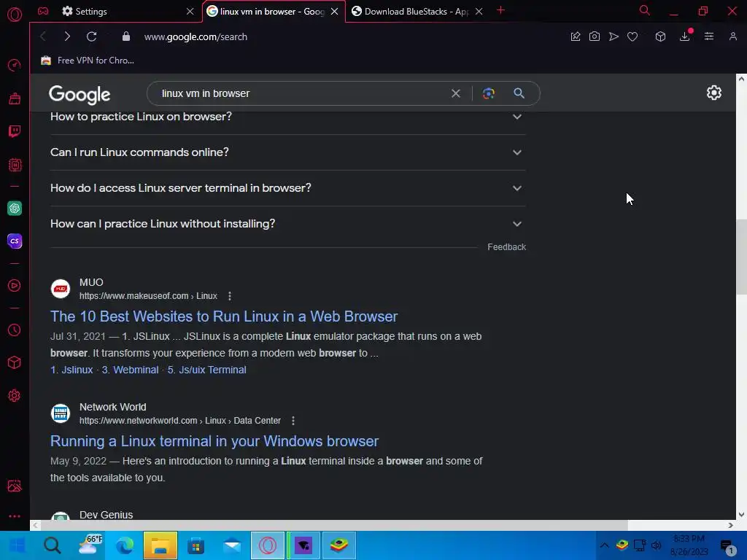
Task: Open Microsoft Edge from taskbar
Action: pos(124,545)
